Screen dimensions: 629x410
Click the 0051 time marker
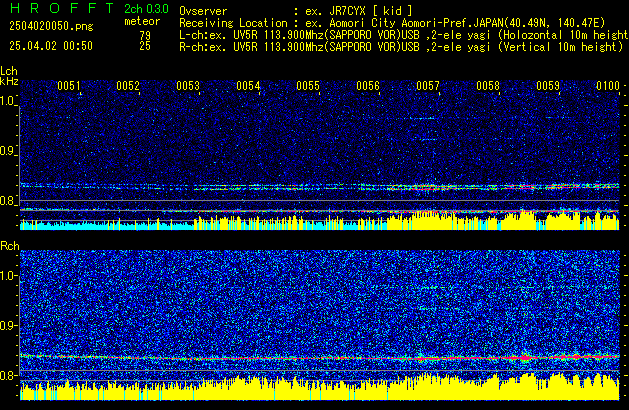tap(69, 86)
